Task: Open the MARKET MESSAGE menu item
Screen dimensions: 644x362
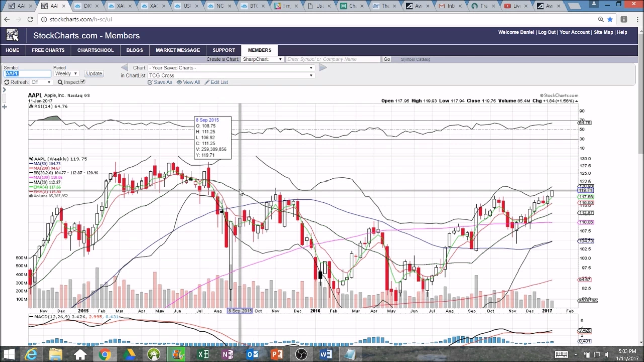Action: [x=178, y=50]
